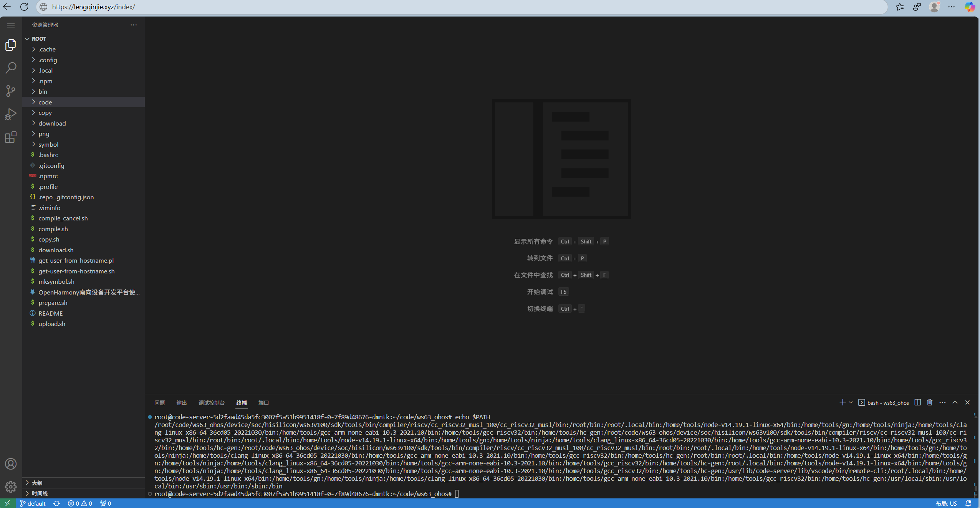This screenshot has height=508, width=980.
Task: Open the terminal launch profile dropdown
Action: [x=850, y=402]
